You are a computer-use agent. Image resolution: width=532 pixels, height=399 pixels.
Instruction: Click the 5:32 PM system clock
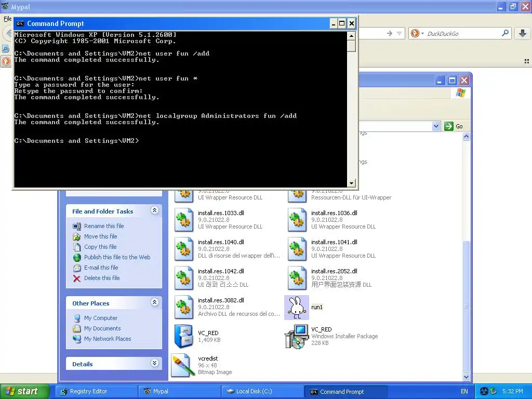pos(512,391)
